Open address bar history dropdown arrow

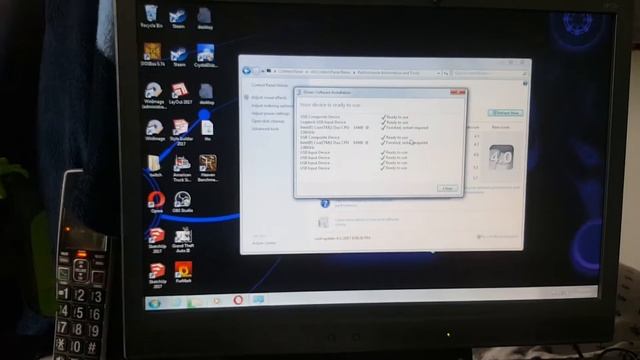(x=438, y=73)
